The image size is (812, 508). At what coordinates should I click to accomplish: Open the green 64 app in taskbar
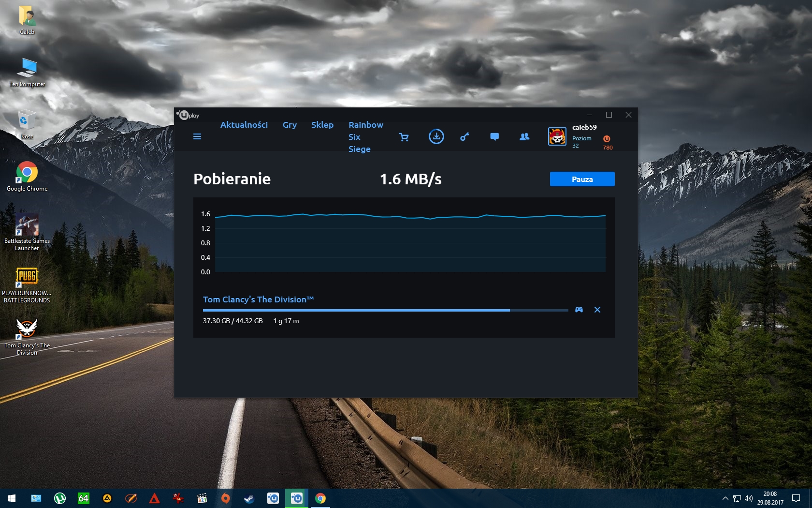84,498
